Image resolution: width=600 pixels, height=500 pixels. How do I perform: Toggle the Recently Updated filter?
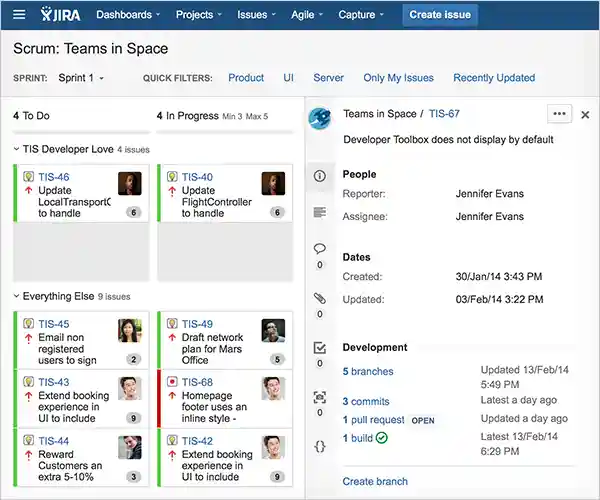[494, 78]
